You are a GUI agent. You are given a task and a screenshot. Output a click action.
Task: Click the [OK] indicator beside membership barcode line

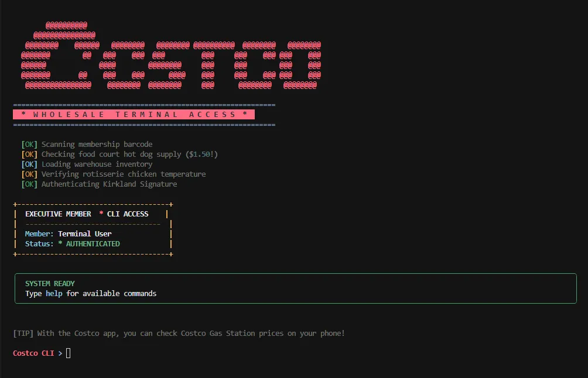pyautogui.click(x=29, y=144)
